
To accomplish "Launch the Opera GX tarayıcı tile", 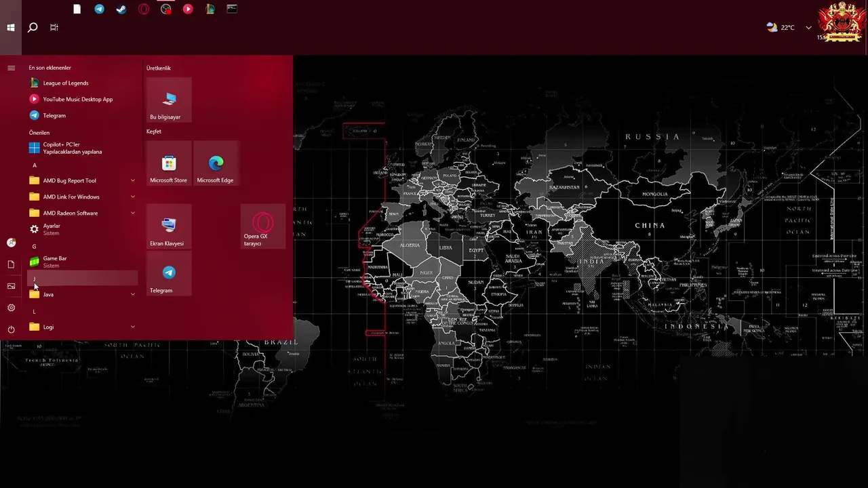I will 263,226.
